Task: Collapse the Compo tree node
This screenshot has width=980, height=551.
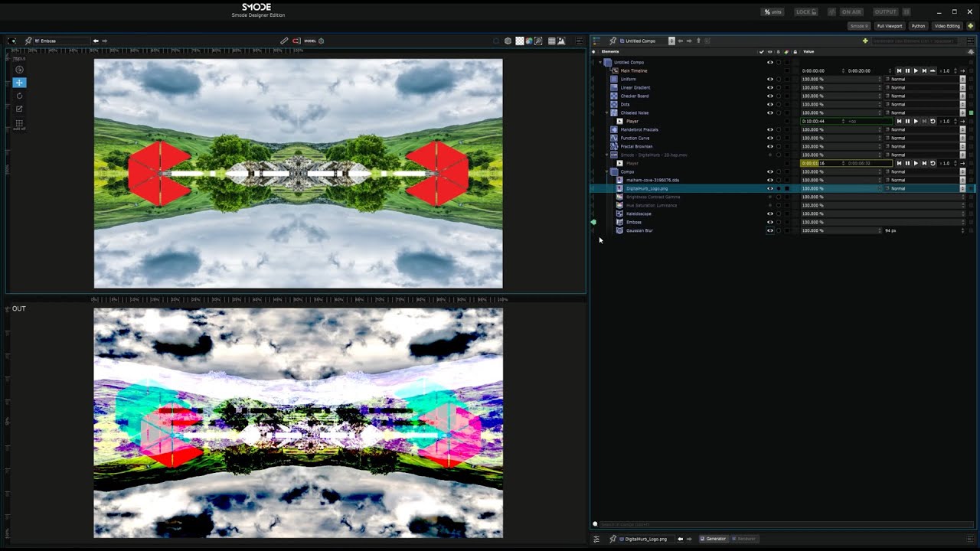Action: (x=607, y=171)
